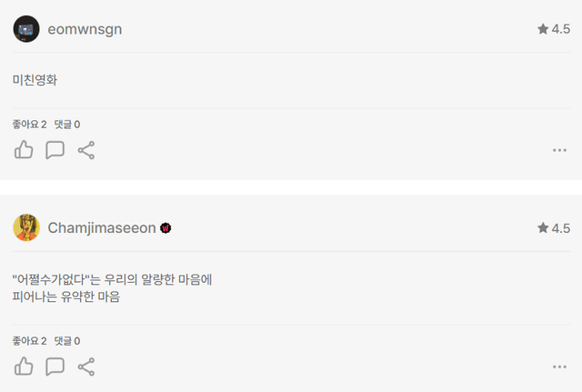
Task: Click eomwnsgn's profile avatar
Action: pos(26,29)
